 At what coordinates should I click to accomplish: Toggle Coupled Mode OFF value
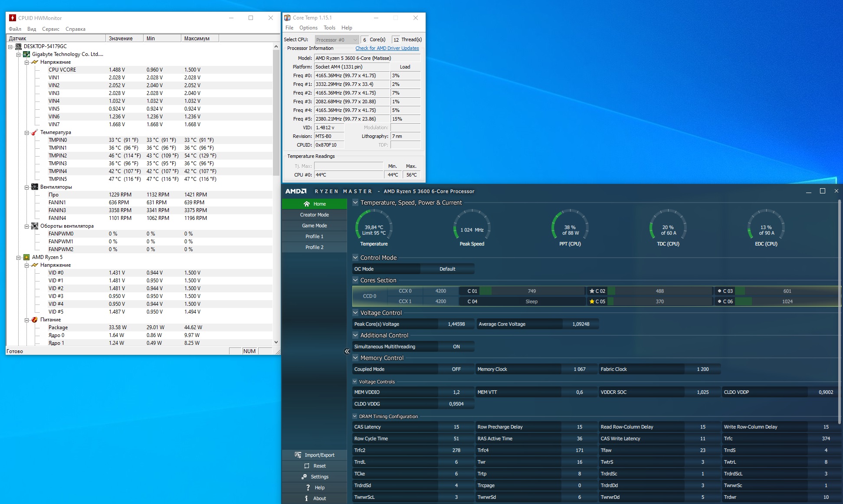coord(456,369)
